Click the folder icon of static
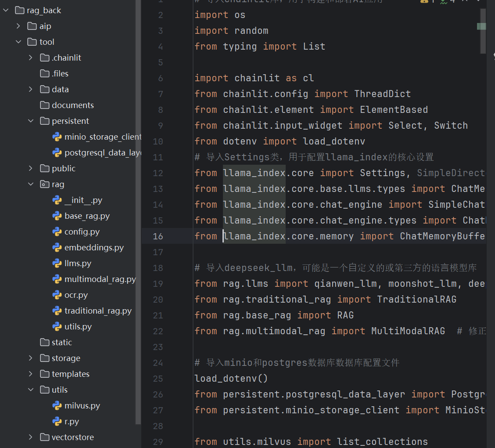Screen dimensions: 495x448 (44, 342)
